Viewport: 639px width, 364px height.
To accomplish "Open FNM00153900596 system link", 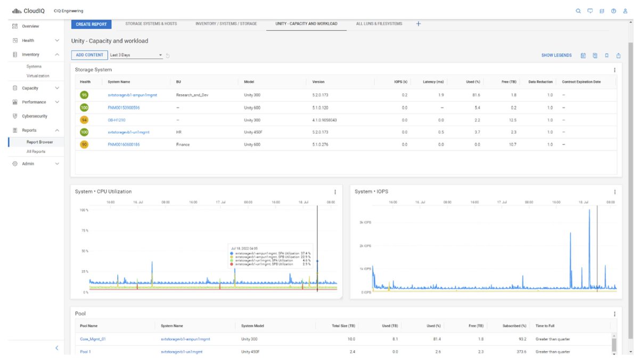I will click(124, 107).
